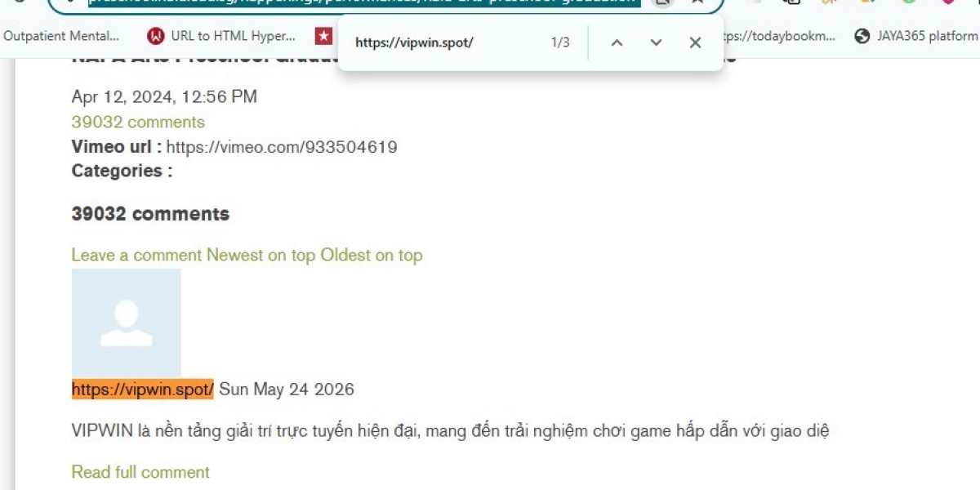Screen dimensions: 980x490
Task: Open highlighted https://vipwin.spot/ commenter link
Action: (143, 389)
